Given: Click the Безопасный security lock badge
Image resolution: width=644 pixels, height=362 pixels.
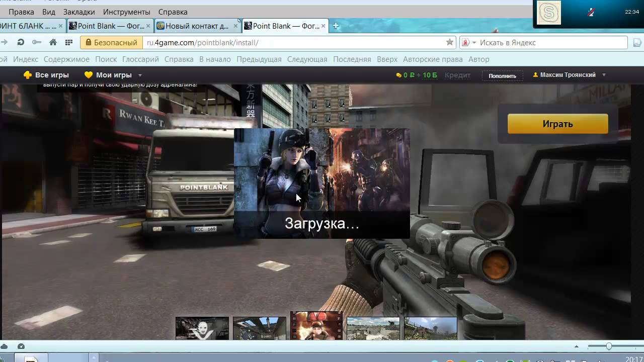Looking at the screenshot, I should point(112,43).
